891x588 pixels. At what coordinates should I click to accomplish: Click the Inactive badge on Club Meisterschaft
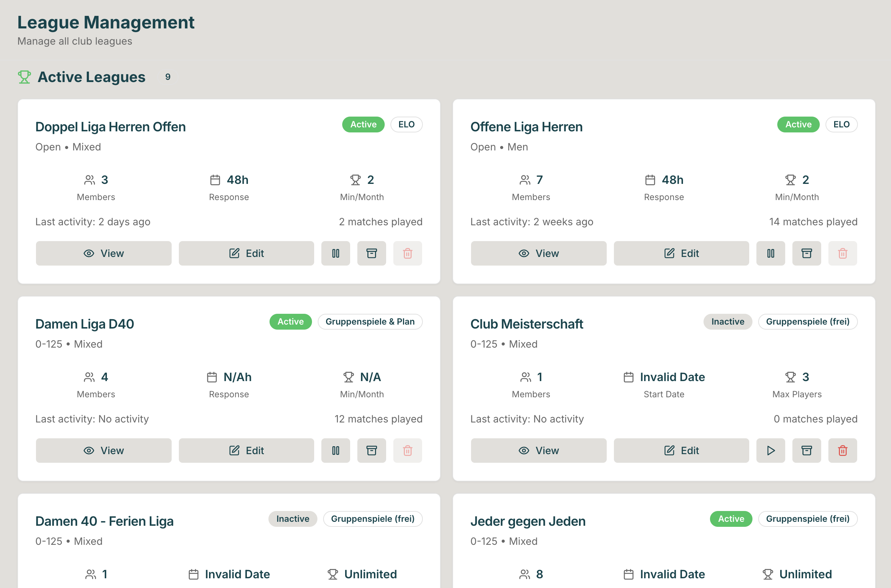pyautogui.click(x=727, y=322)
